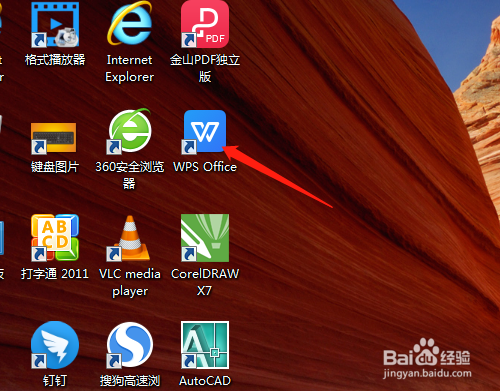
Task: Click the 打字通 2011 text label
Action: click(55, 274)
